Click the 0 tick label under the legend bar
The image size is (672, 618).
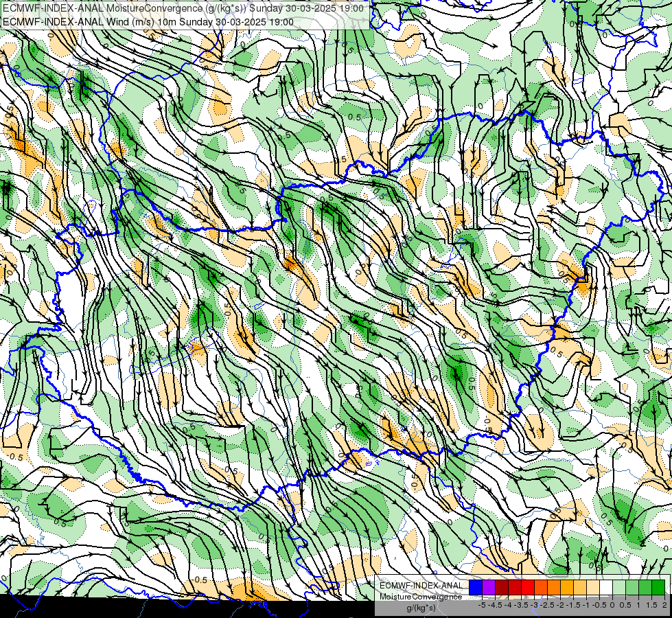(x=612, y=605)
